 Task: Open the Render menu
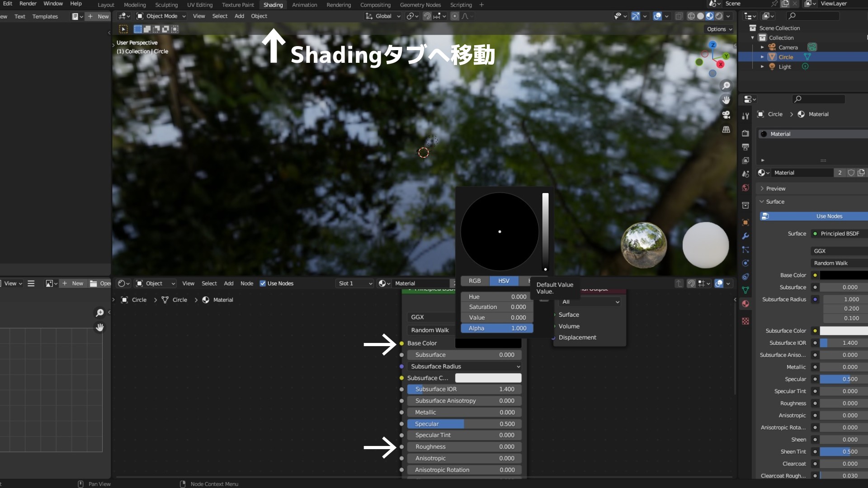[28, 4]
